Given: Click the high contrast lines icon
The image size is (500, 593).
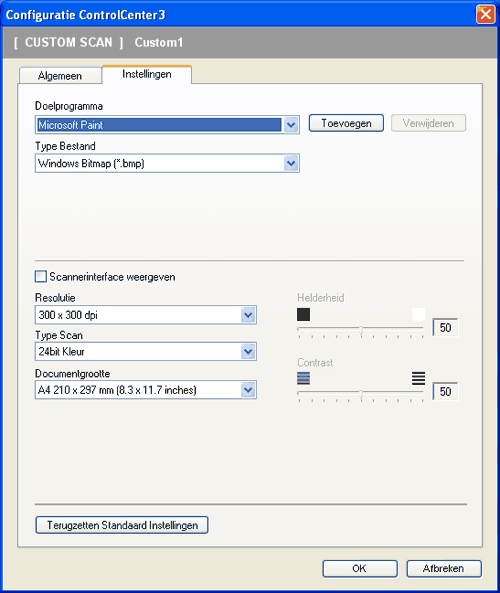Looking at the screenshot, I should [x=418, y=378].
